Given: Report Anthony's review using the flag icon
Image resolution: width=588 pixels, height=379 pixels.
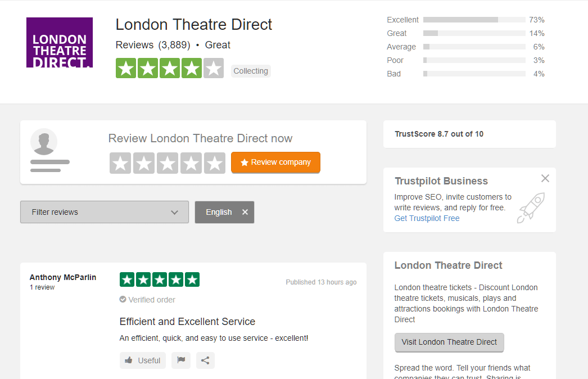Looking at the screenshot, I should [x=180, y=360].
